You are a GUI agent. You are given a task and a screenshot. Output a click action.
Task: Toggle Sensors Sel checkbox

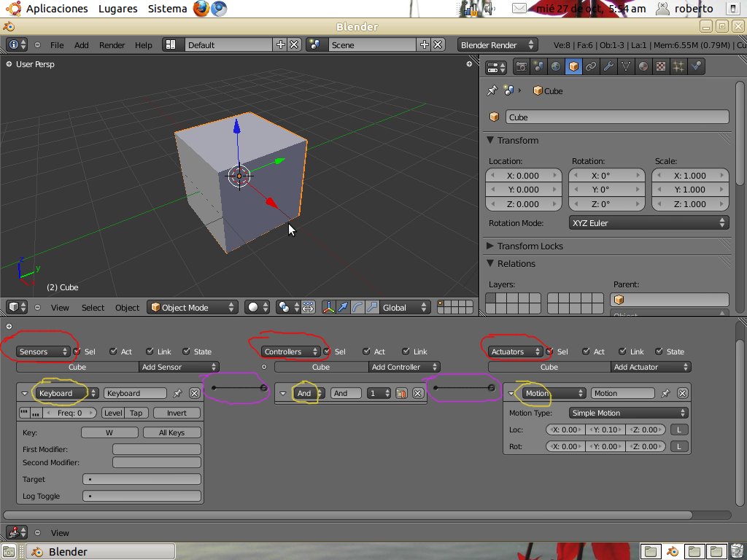(x=77, y=351)
